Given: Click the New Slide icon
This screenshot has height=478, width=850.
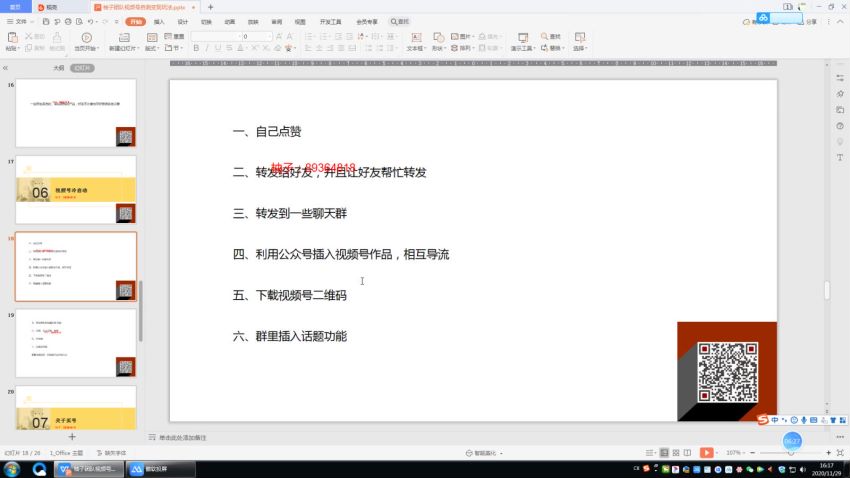Looking at the screenshot, I should [x=124, y=37].
